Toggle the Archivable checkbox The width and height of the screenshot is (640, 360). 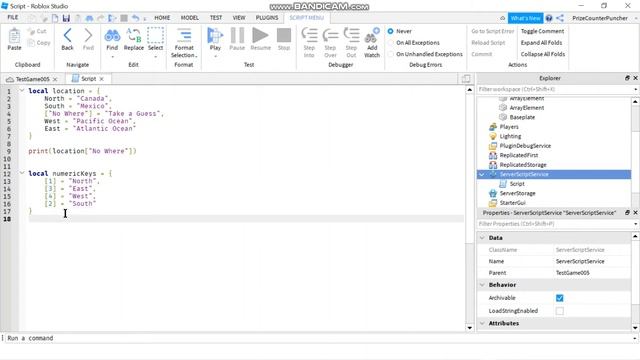[x=560, y=298]
